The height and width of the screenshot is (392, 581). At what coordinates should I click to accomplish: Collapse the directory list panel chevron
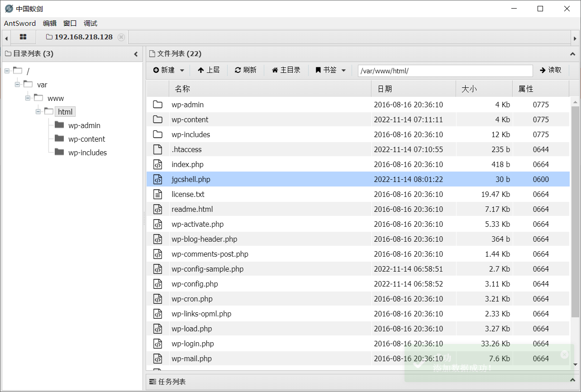(x=136, y=54)
